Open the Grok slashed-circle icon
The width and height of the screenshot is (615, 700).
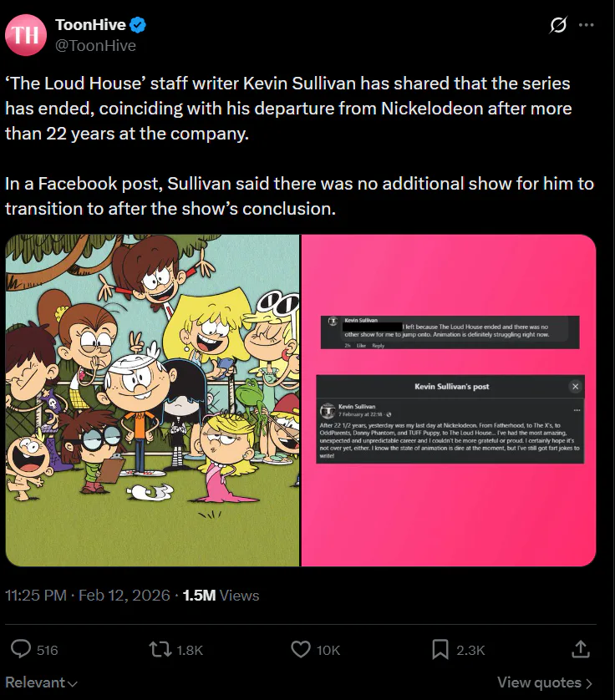557,26
